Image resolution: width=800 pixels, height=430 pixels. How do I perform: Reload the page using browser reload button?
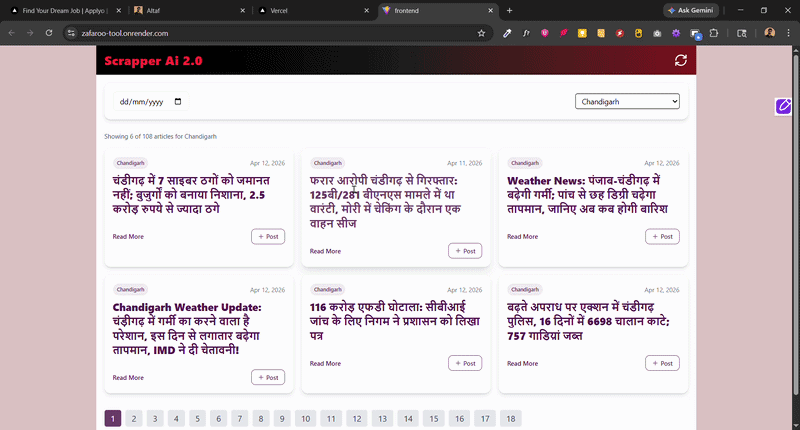(51, 33)
